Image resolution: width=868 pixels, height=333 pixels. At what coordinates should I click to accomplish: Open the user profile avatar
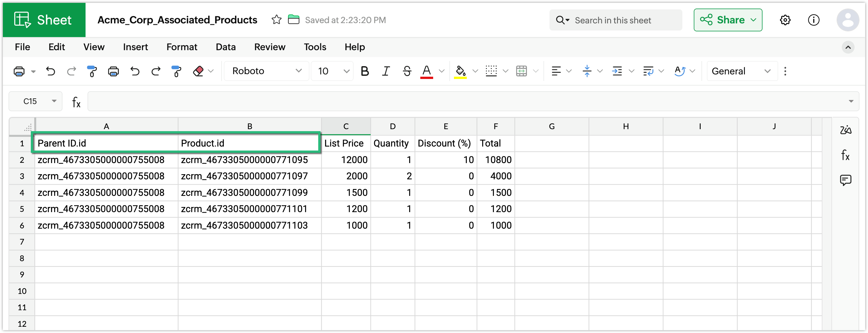coord(848,20)
